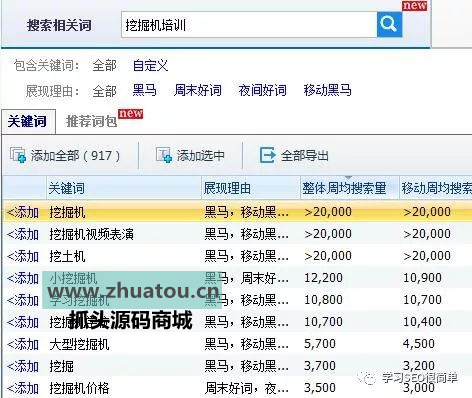
Task: Select the 挖土机 keyword cell
Action: click(67, 256)
